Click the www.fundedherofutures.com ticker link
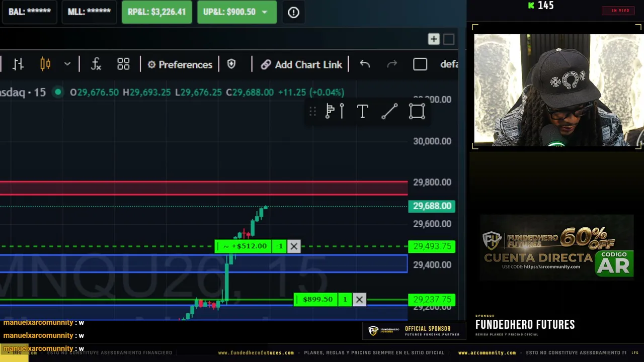 256,353
